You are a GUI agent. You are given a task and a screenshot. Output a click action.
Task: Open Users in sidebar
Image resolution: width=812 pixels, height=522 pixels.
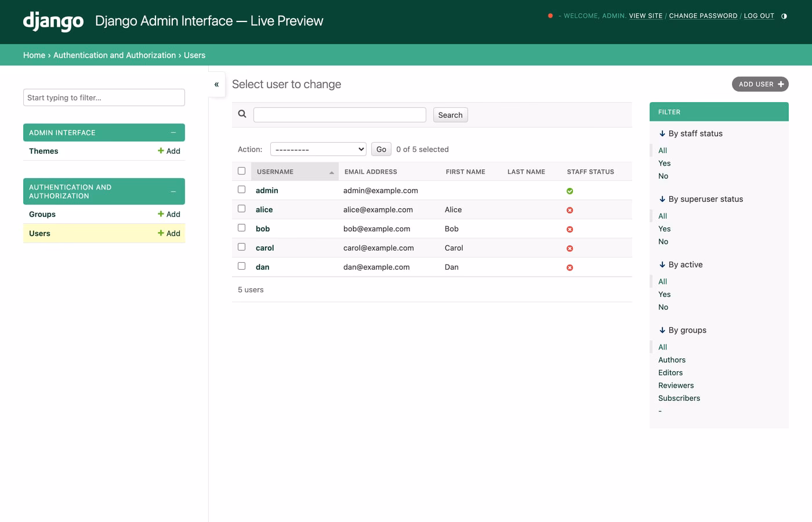(39, 233)
